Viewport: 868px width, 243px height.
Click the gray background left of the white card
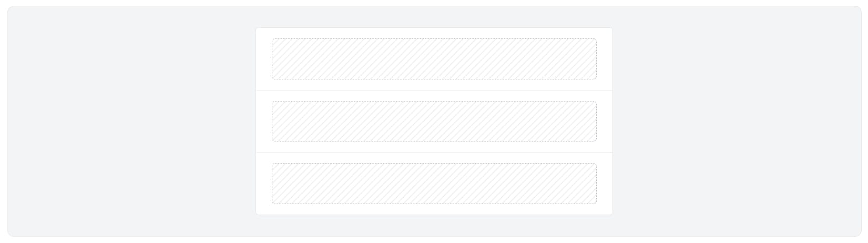131,121
